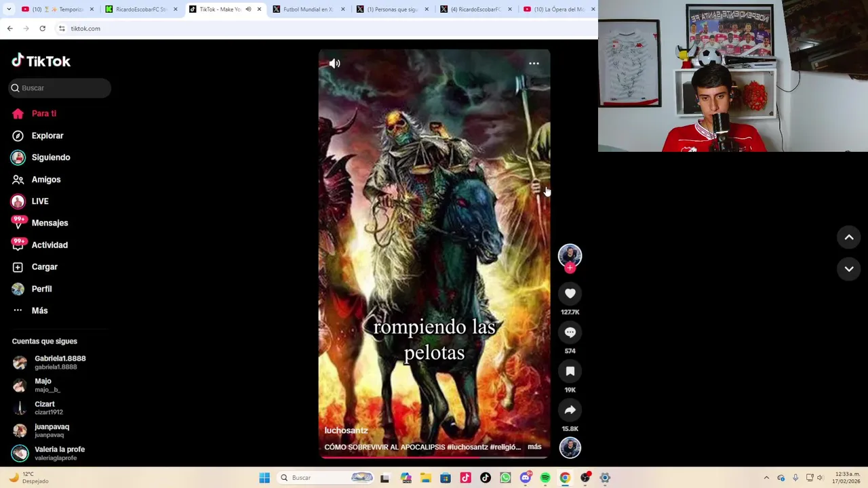The image size is (868, 488).
Task: Open OBS Studio from the taskbar
Action: click(585, 478)
